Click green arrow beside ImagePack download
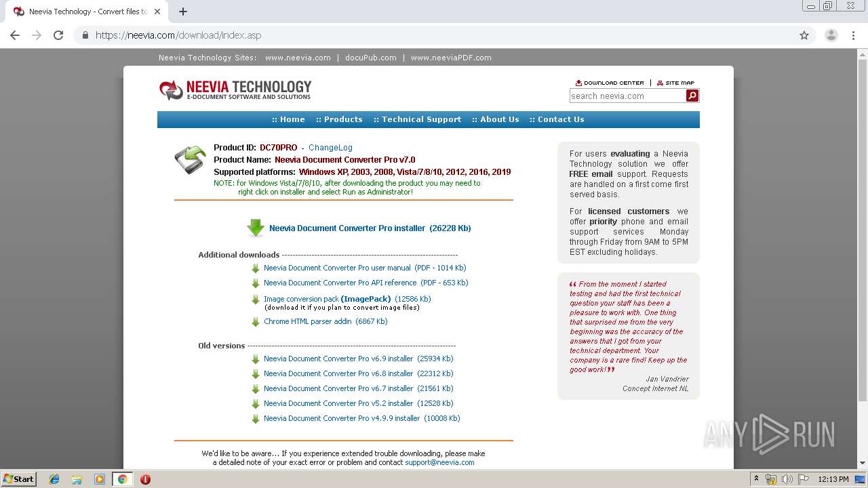868x488 pixels. (256, 300)
